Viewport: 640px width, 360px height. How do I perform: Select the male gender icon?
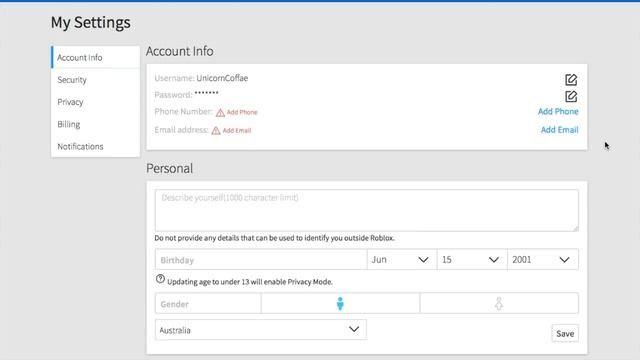point(340,304)
